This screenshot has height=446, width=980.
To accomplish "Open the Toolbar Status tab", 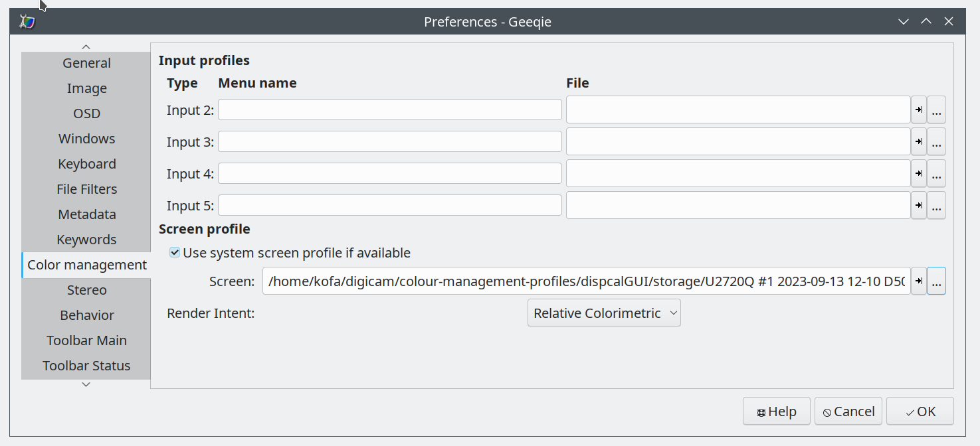I will click(86, 366).
